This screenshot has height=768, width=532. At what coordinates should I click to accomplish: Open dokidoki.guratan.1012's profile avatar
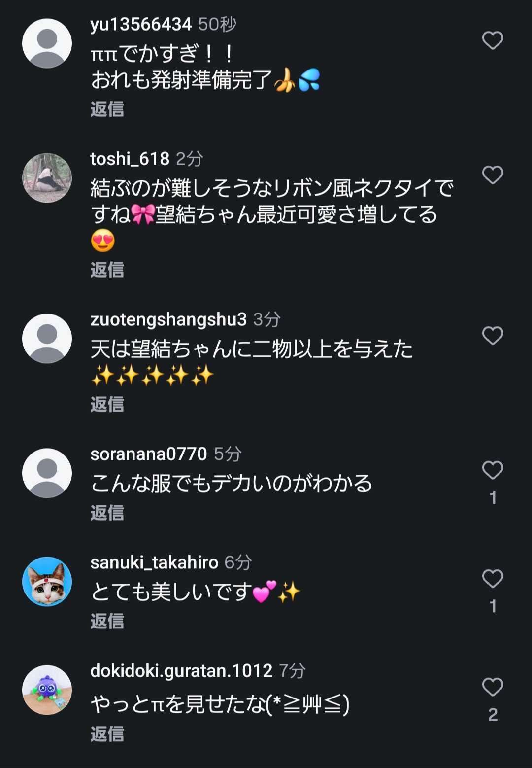(x=47, y=690)
